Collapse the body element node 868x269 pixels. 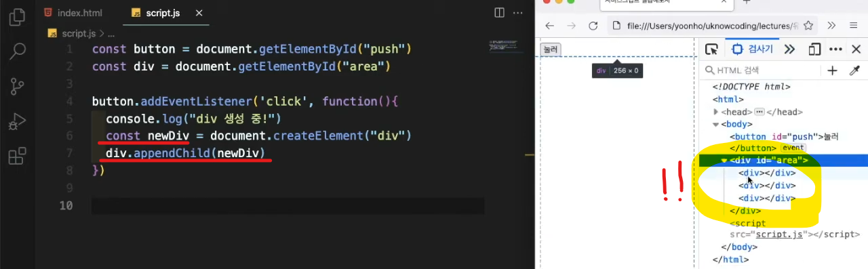click(x=716, y=124)
